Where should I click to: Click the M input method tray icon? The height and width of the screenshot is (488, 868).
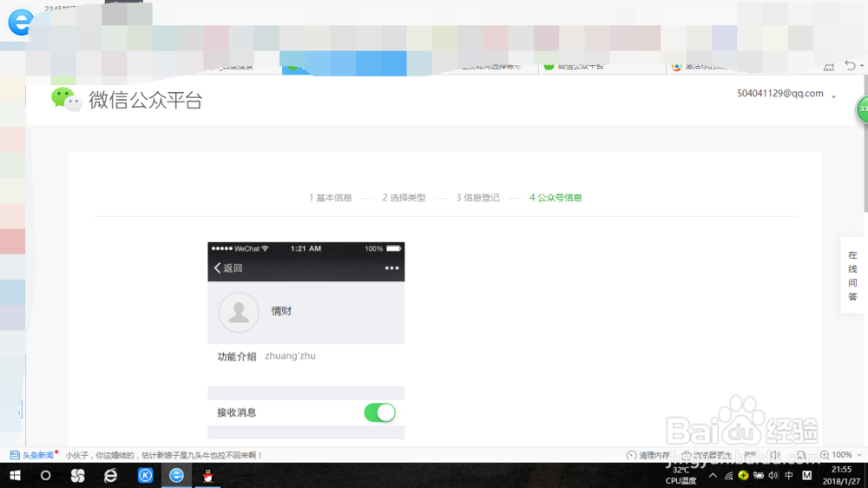[x=807, y=475]
